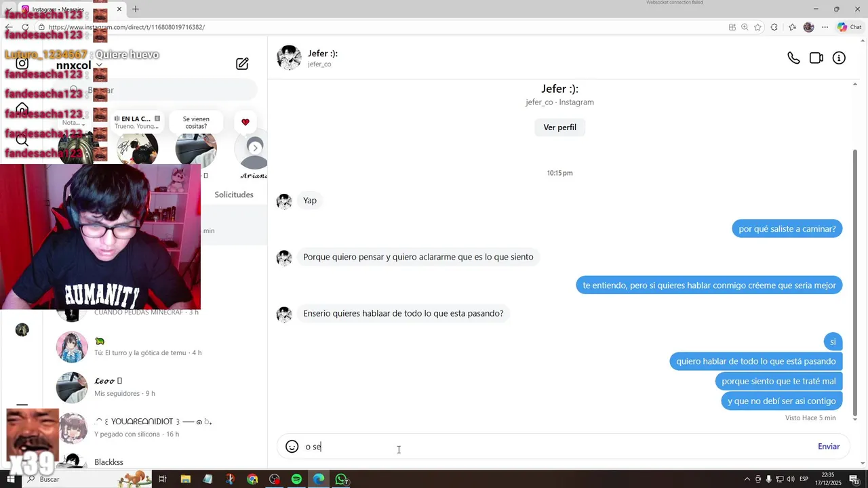Open browser extensions puzzle icon
This screenshot has height=488, width=868.
tap(774, 27)
